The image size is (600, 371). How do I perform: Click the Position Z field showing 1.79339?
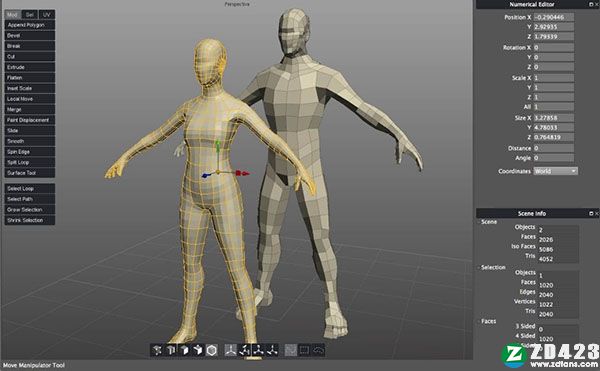[553, 37]
